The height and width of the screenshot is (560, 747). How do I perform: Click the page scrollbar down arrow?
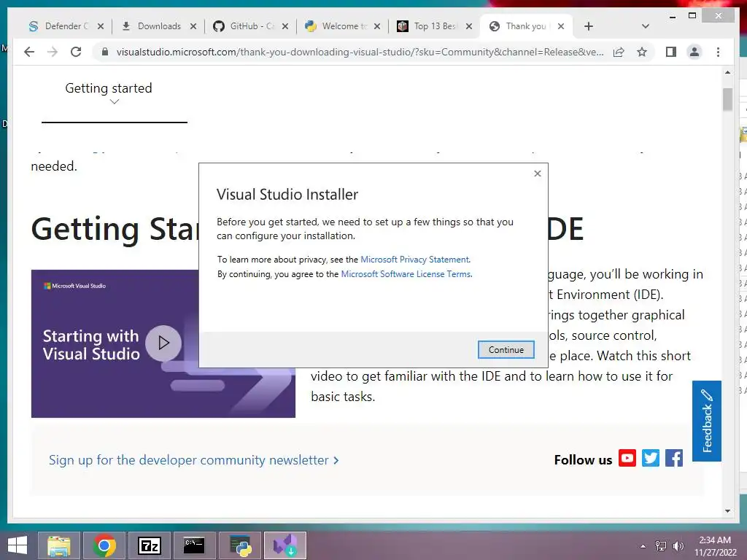[x=727, y=511]
